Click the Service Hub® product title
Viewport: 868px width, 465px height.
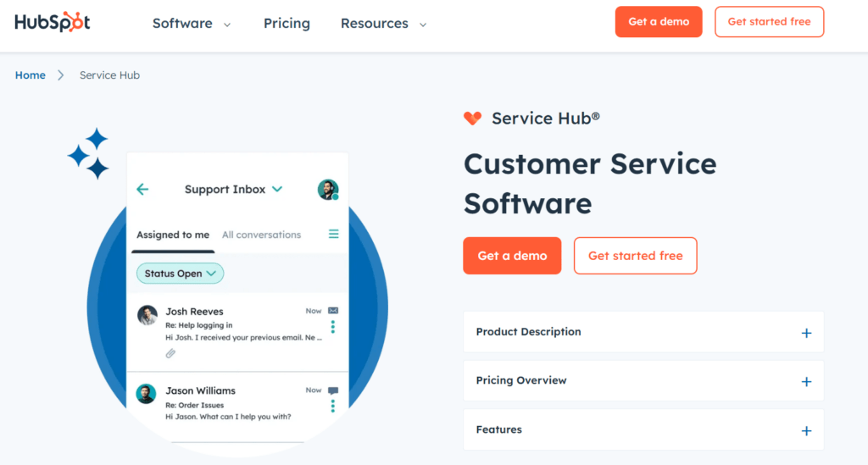546,118
